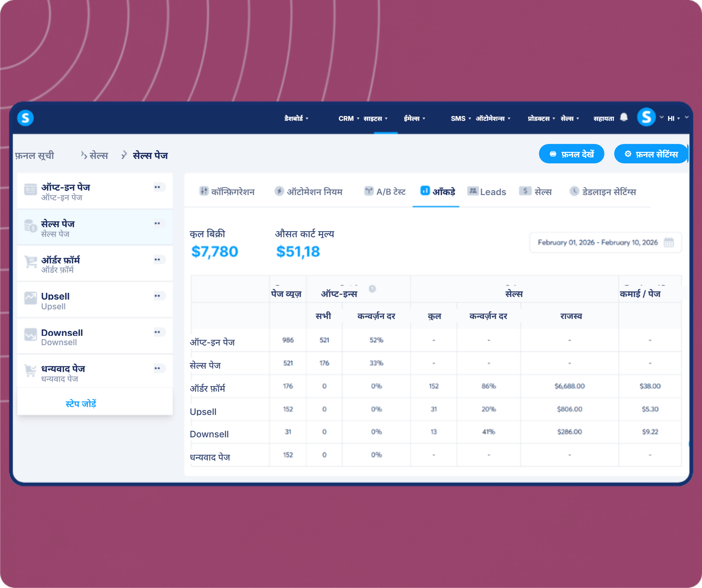Switch to the Leads tab

pyautogui.click(x=487, y=192)
